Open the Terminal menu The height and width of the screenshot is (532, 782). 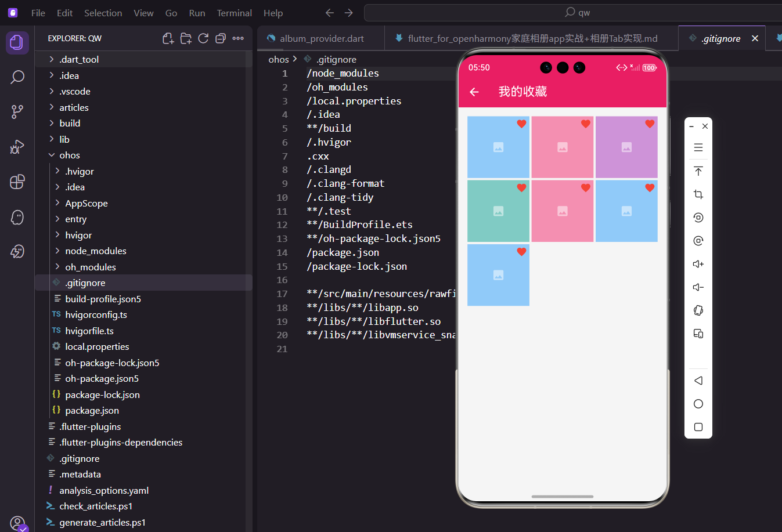234,13
